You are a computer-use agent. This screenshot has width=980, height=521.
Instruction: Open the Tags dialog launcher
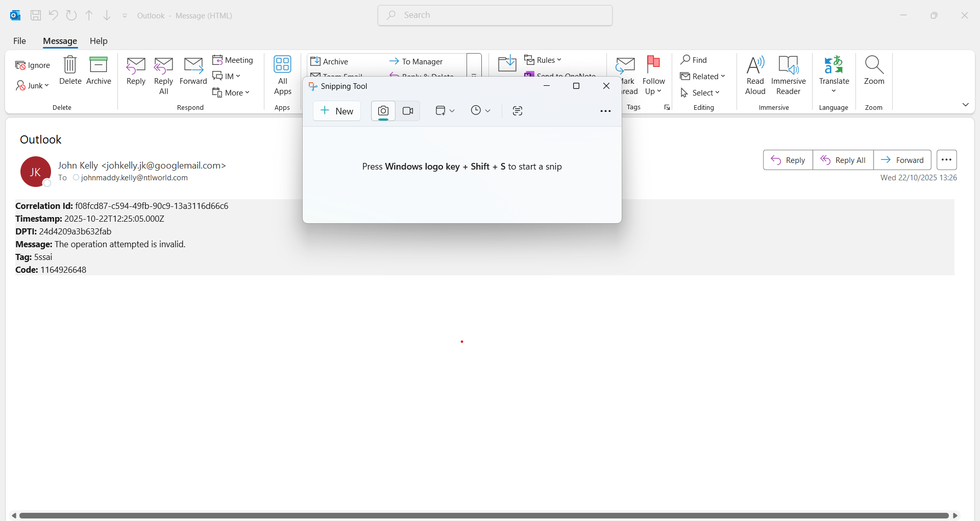[667, 107]
